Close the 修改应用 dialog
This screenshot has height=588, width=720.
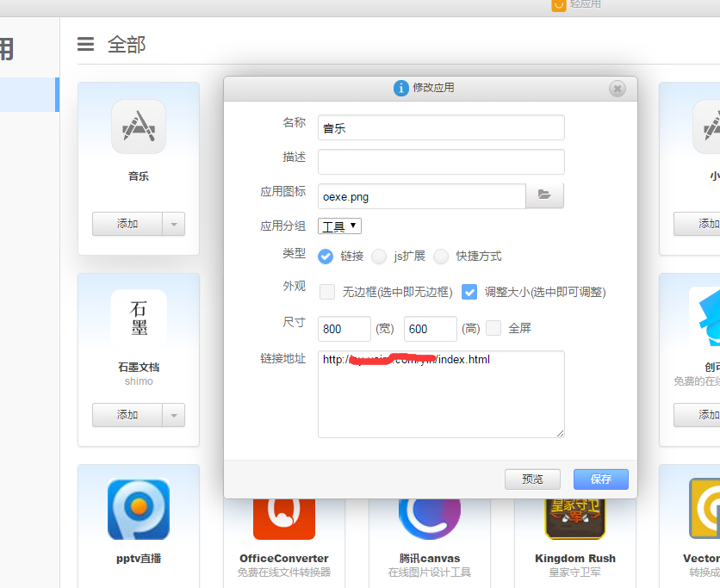pos(618,89)
